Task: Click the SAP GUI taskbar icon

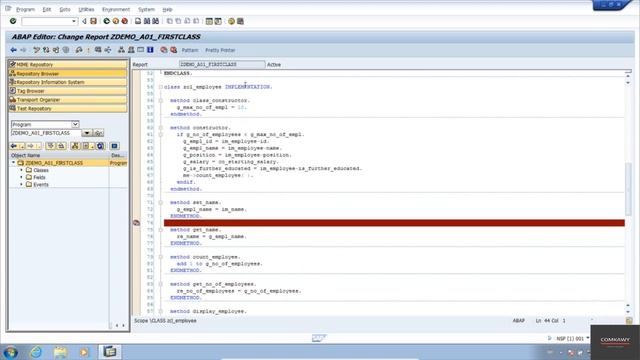Action: pos(109,351)
